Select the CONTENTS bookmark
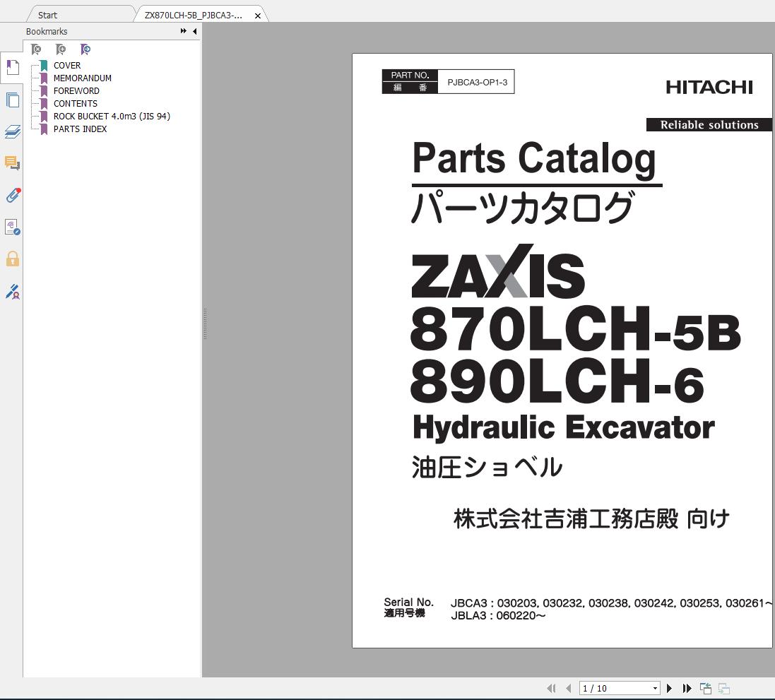The image size is (775, 700). [76, 104]
